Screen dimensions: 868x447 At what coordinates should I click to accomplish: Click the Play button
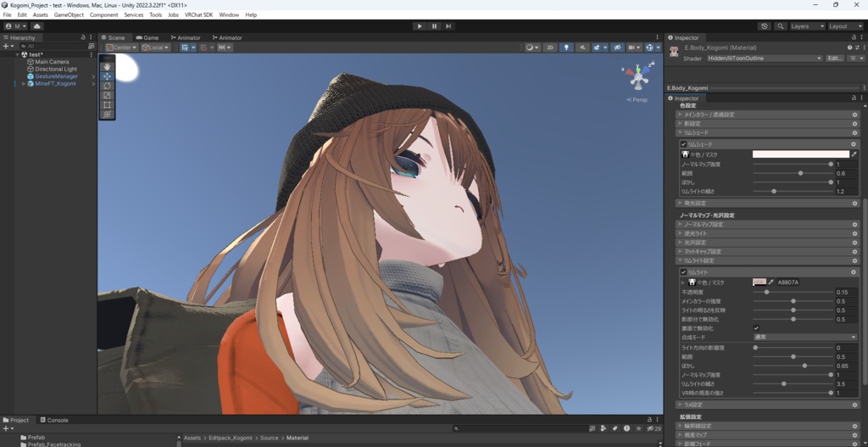(419, 26)
